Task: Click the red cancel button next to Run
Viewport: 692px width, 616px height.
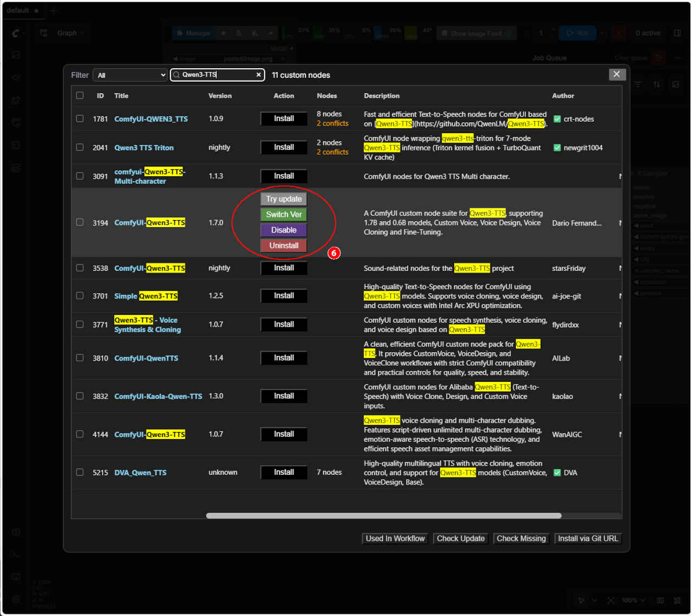Action: pos(620,33)
